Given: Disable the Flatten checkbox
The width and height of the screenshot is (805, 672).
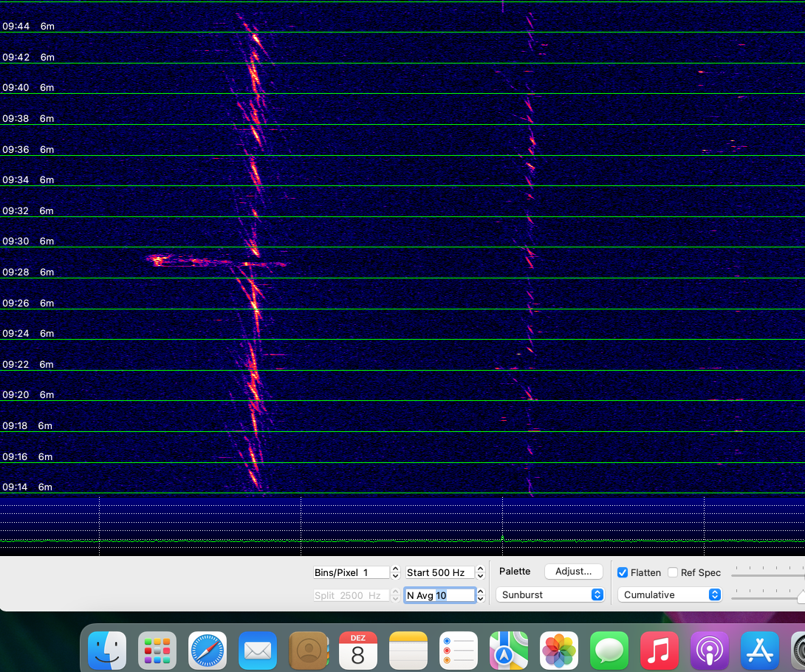Looking at the screenshot, I should pyautogui.click(x=623, y=572).
